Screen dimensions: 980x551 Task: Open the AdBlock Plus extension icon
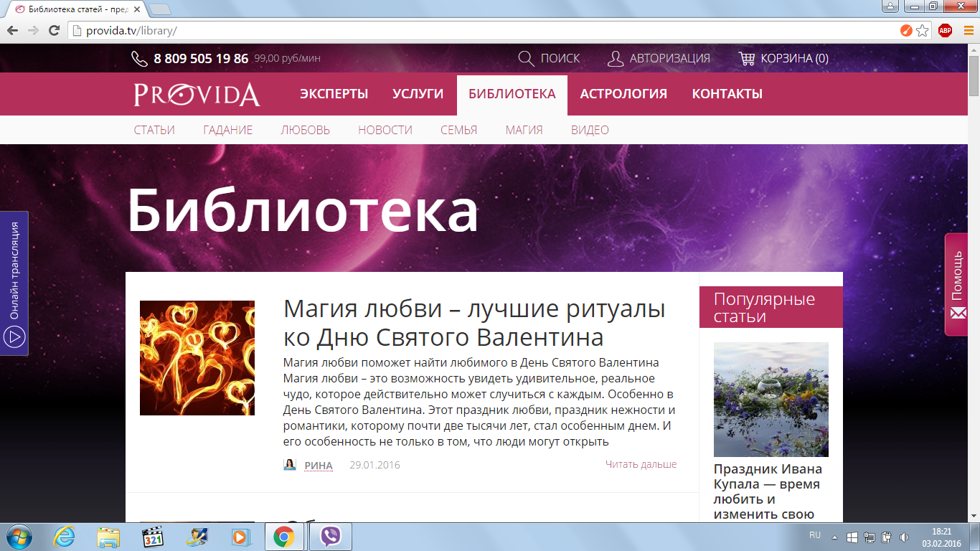(x=945, y=30)
